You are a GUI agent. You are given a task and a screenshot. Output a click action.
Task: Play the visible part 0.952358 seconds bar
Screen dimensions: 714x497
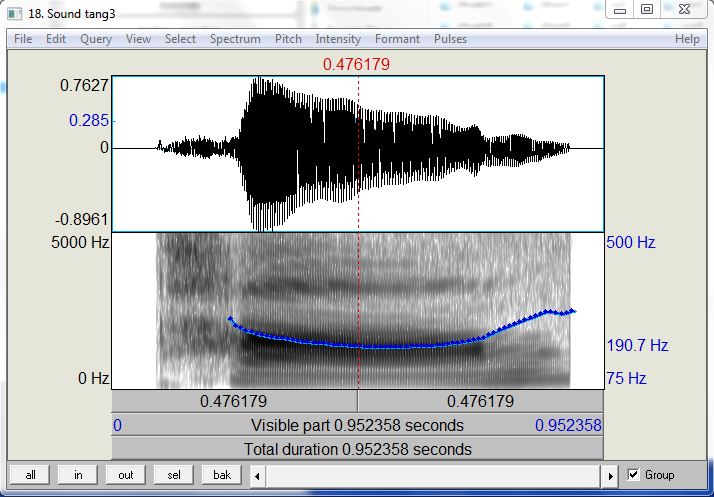357,425
